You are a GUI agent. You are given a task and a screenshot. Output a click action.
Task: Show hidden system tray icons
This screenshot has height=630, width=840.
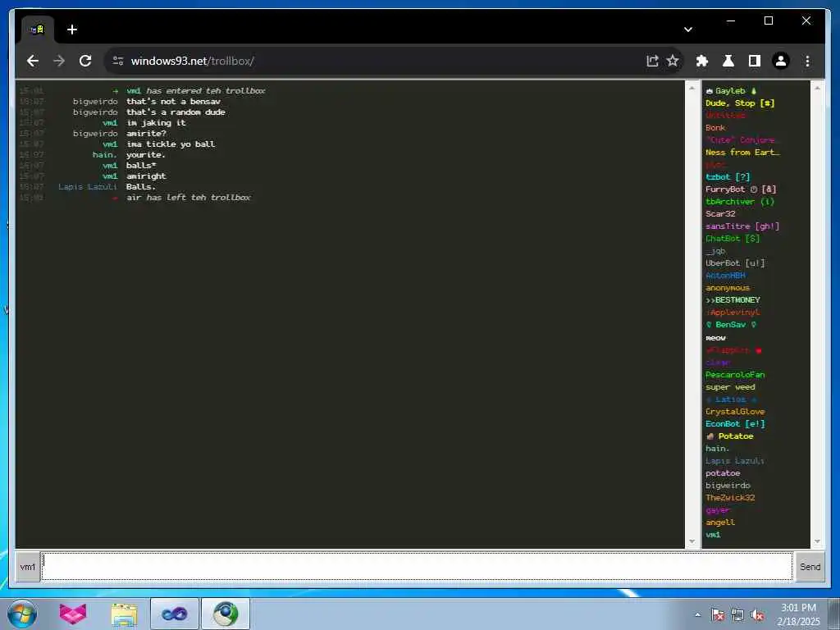(697, 615)
